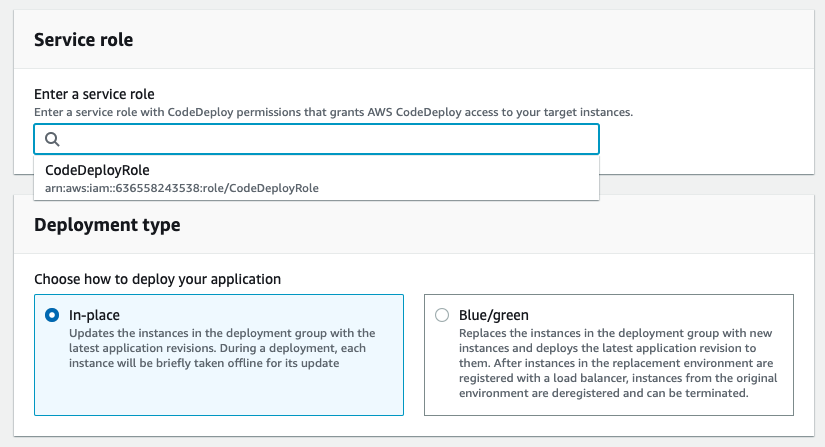Click the In-place deployment description text
Image resolution: width=825 pixels, height=447 pixels.
(222, 348)
